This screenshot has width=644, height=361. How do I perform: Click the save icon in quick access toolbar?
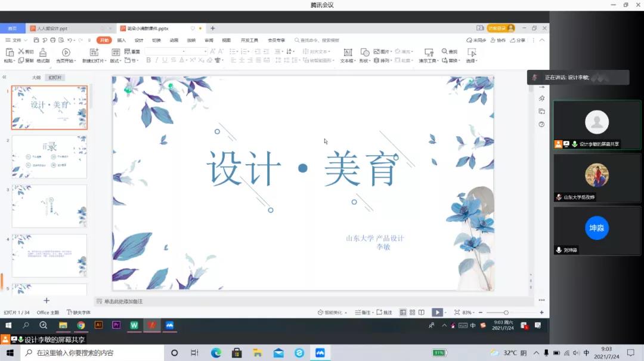click(36, 40)
